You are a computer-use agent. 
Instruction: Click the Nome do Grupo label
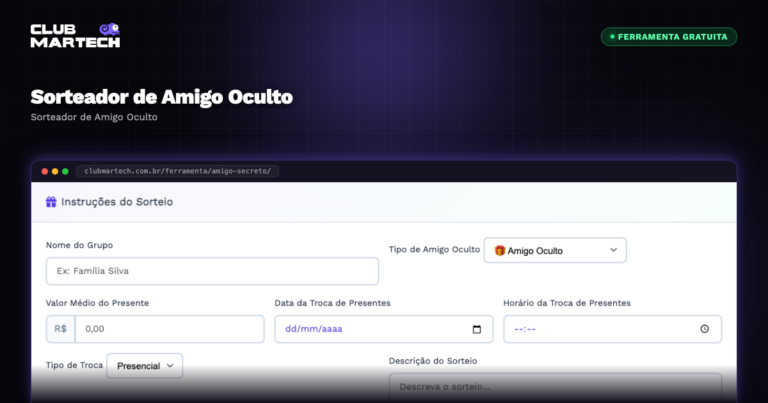coord(79,245)
